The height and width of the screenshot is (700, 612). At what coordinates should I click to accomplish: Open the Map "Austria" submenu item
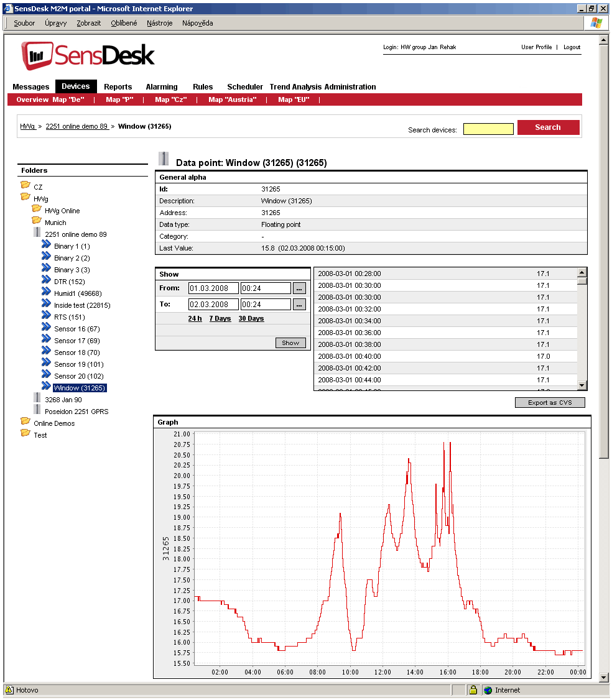(x=232, y=99)
